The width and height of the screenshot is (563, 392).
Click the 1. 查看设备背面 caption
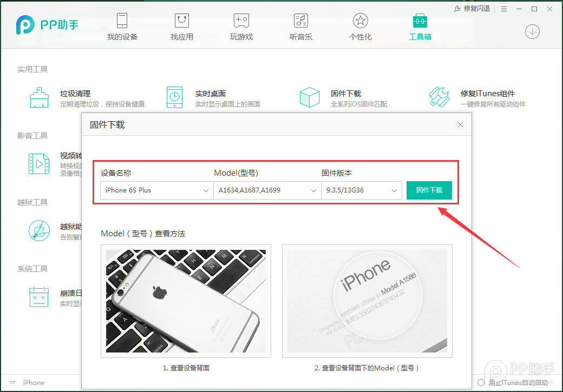tap(186, 368)
